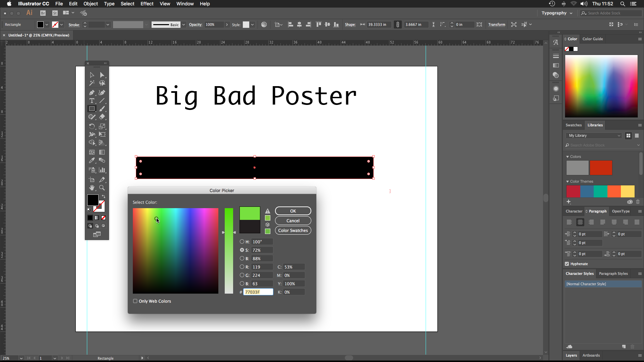Open the Transform panel link

coord(496,24)
